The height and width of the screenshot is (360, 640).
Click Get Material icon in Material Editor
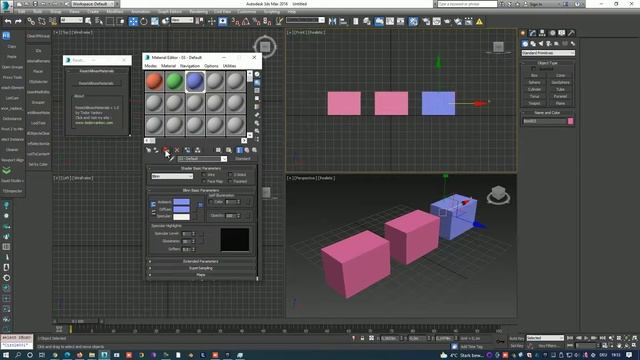point(148,150)
